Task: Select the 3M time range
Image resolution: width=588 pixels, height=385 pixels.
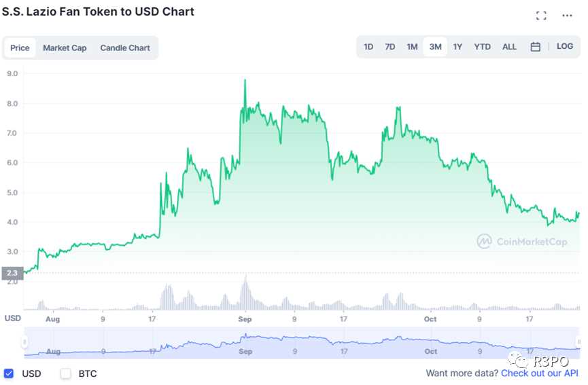Action: (435, 47)
